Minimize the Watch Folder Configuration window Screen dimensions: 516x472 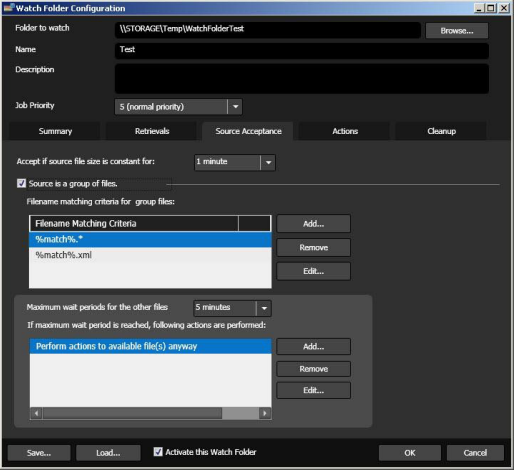[x=479, y=8]
